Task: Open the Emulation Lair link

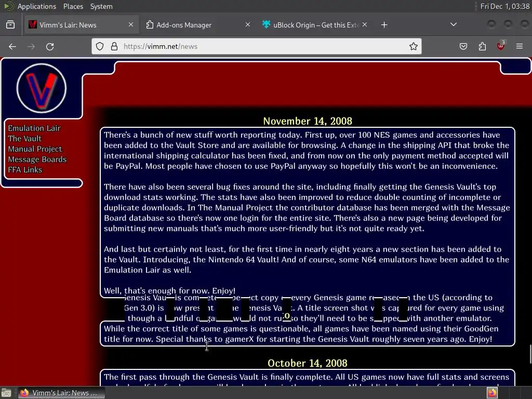Action: coord(34,128)
